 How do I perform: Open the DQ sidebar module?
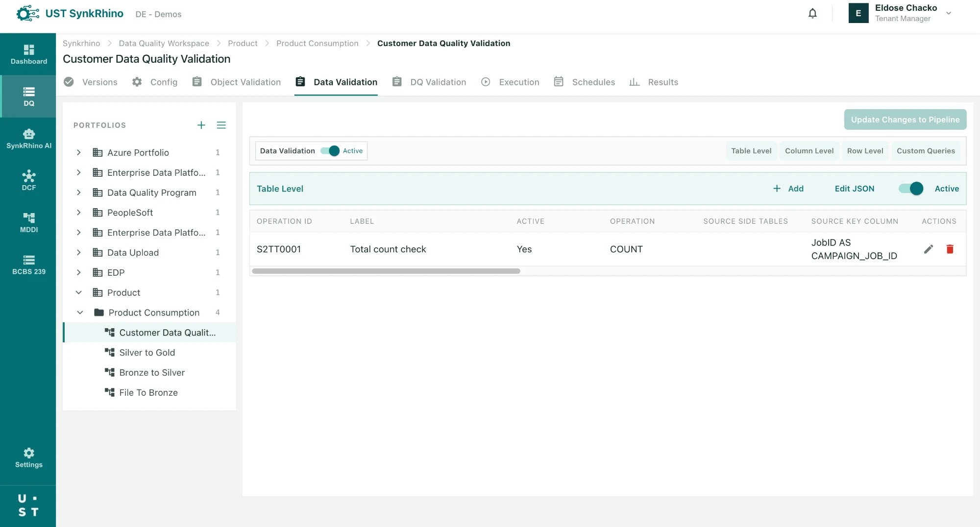(x=28, y=96)
